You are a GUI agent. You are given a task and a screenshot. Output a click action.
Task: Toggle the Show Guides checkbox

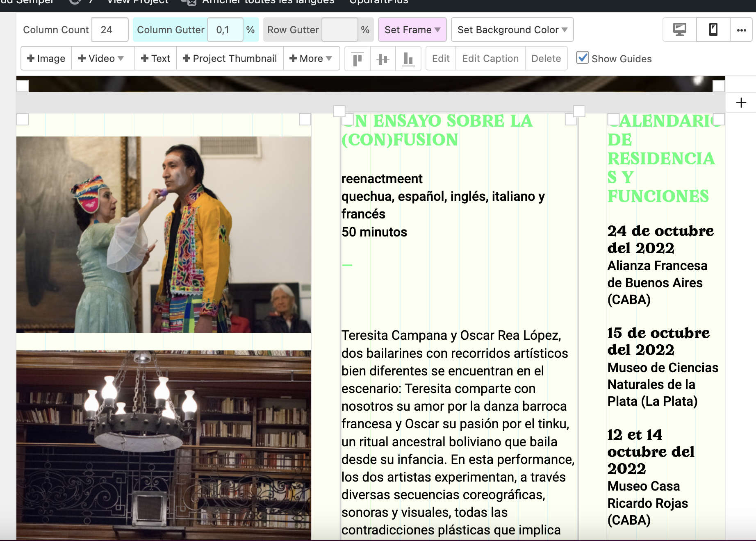pyautogui.click(x=582, y=58)
